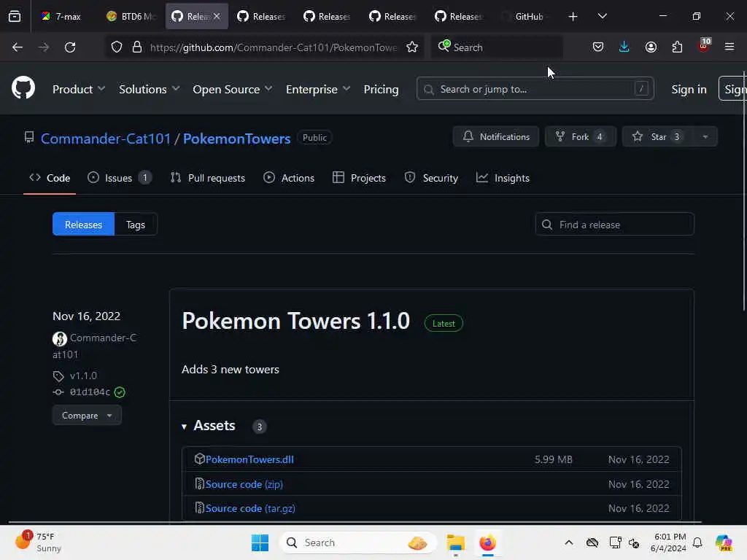Open the weather widget on taskbar
Screen dimensions: 747x560
[38, 542]
